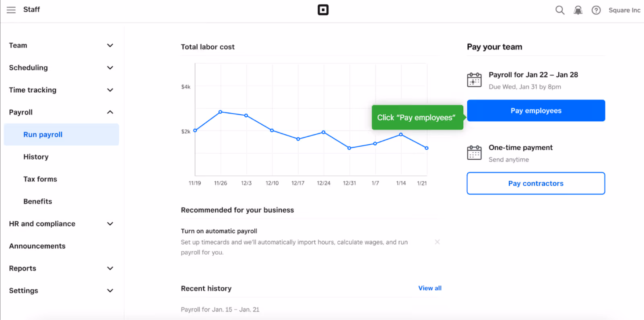Image resolution: width=644 pixels, height=320 pixels.
Task: Click the Payroll for Jan 22 – Jan 28 title
Action: (x=533, y=75)
